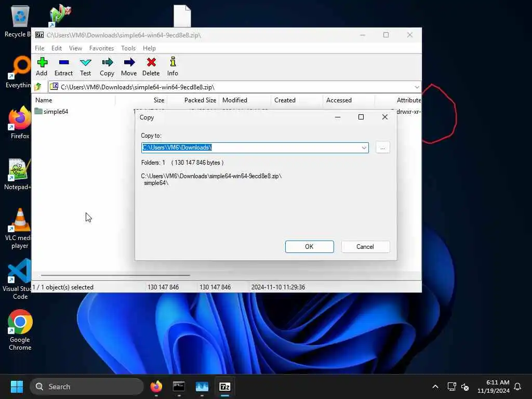Confirm the copy with OK
The width and height of the screenshot is (532, 399).
coord(310,247)
